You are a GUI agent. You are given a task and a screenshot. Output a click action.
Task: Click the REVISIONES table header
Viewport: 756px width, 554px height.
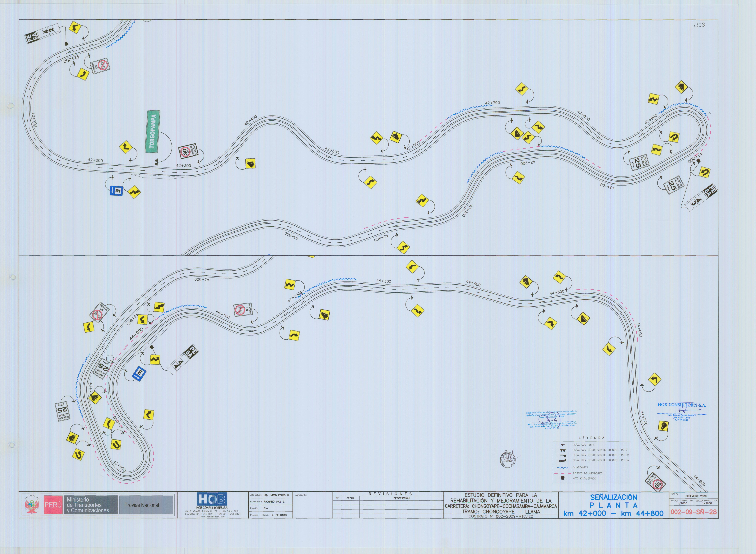point(390,494)
